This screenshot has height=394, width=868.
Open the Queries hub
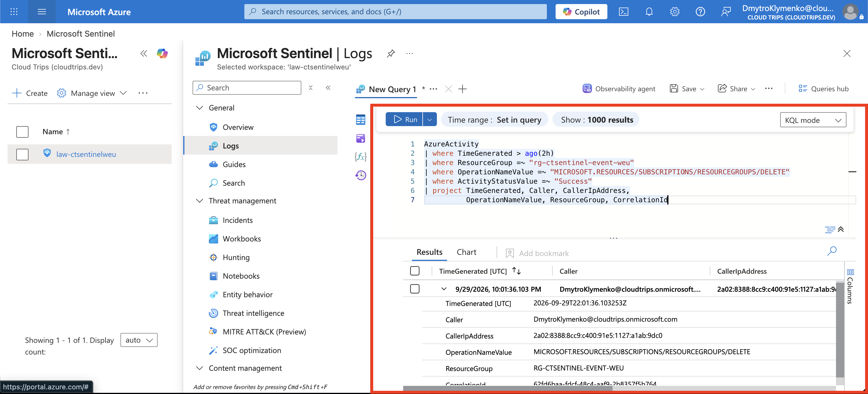coord(823,89)
